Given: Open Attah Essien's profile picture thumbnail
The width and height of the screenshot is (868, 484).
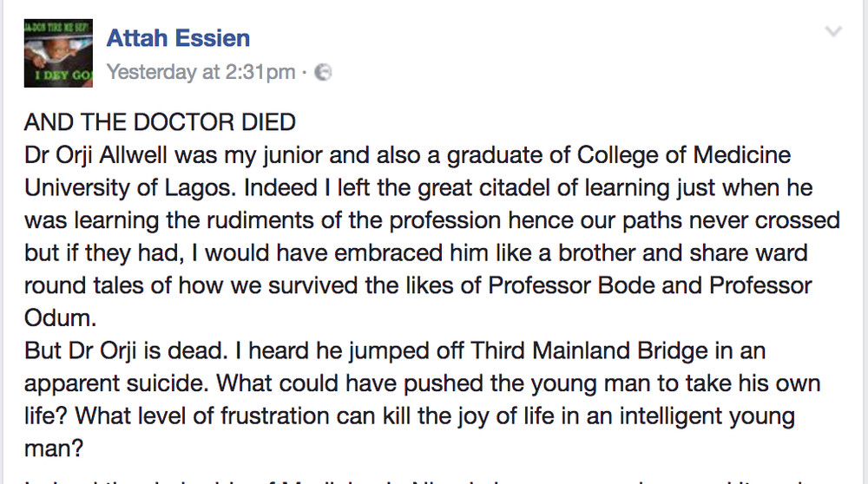Looking at the screenshot, I should click(x=58, y=53).
